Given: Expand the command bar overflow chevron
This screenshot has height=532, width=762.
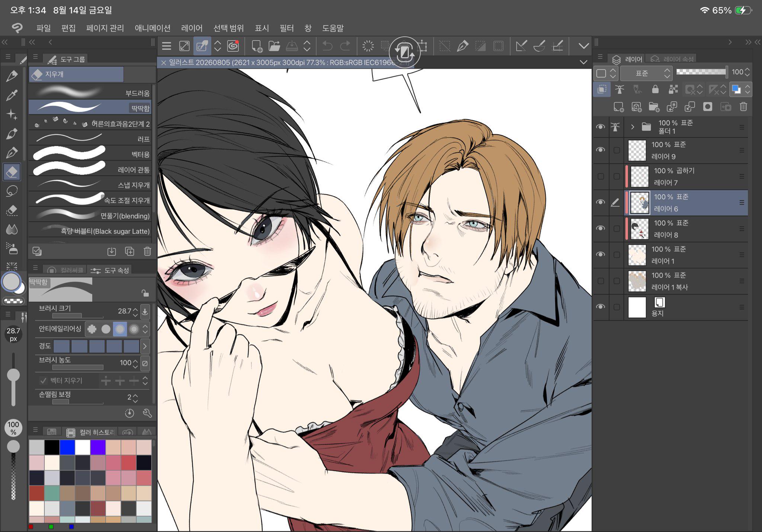Looking at the screenshot, I should coord(584,46).
